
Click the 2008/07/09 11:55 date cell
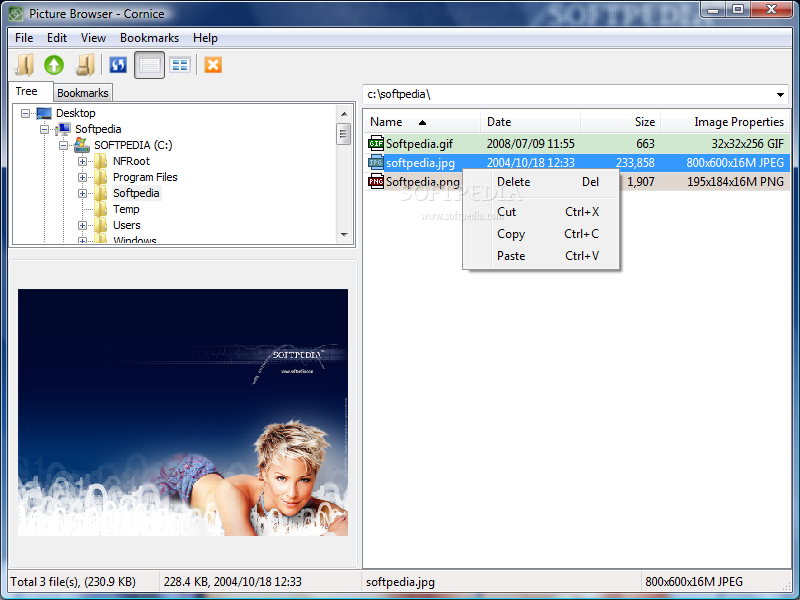click(531, 144)
